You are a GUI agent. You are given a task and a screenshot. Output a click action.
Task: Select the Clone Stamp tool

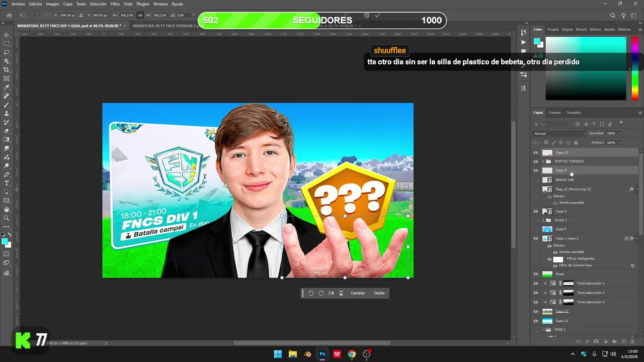[7, 114]
